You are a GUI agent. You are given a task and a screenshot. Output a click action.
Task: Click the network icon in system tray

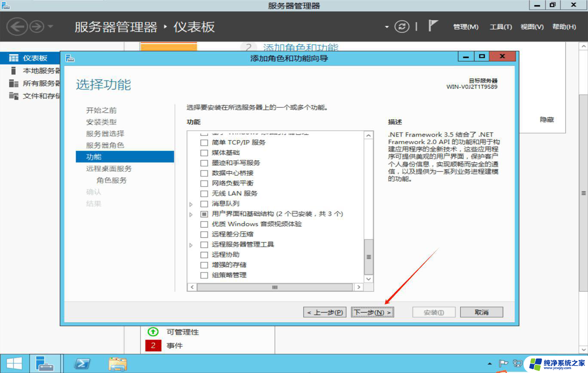pyautogui.click(x=518, y=363)
